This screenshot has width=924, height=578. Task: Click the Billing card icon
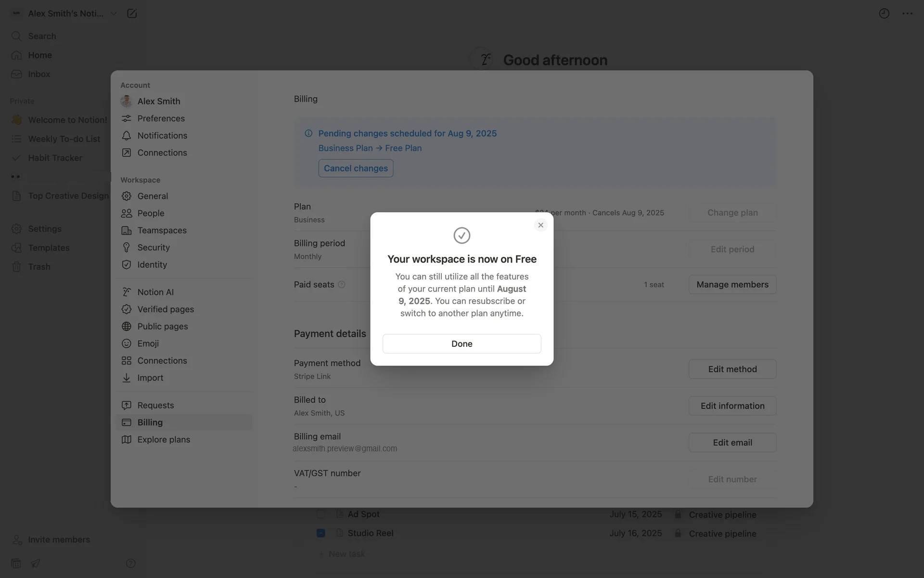pos(126,422)
